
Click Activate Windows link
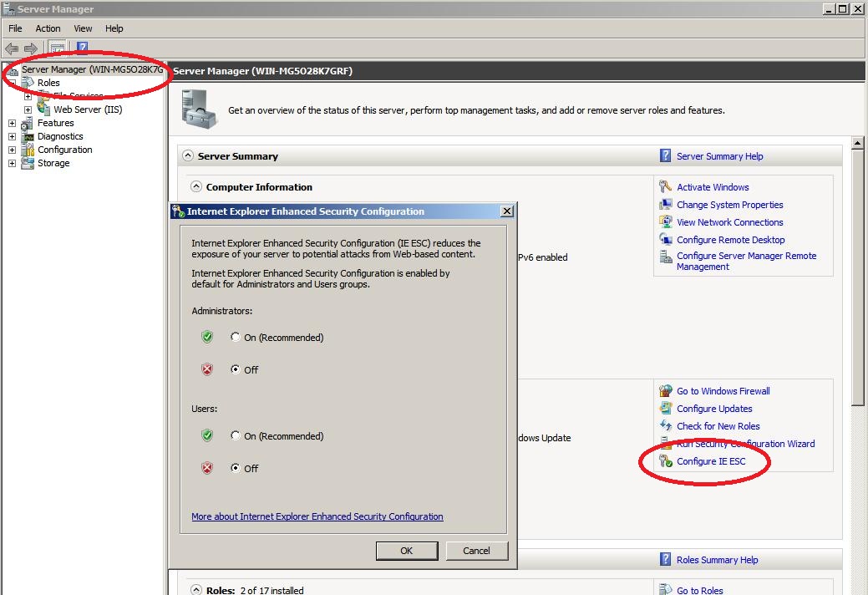tap(713, 187)
